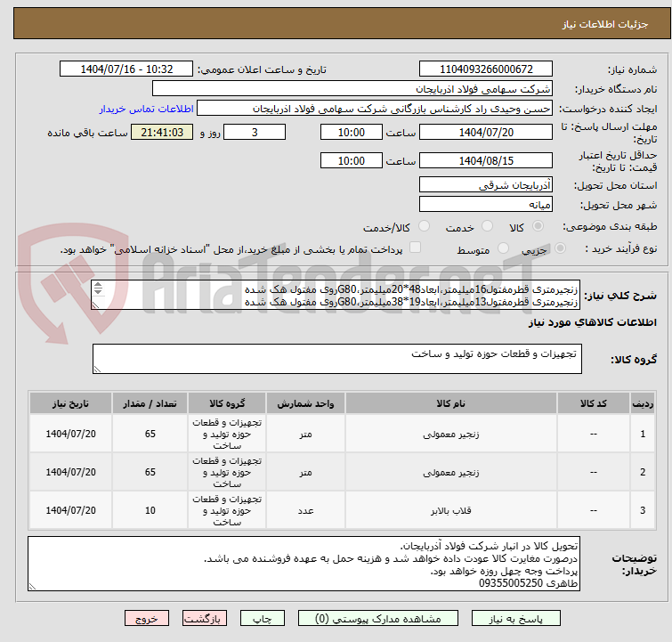Click the buyer organization name field
The width and height of the screenshot is (672, 642).
point(352,89)
